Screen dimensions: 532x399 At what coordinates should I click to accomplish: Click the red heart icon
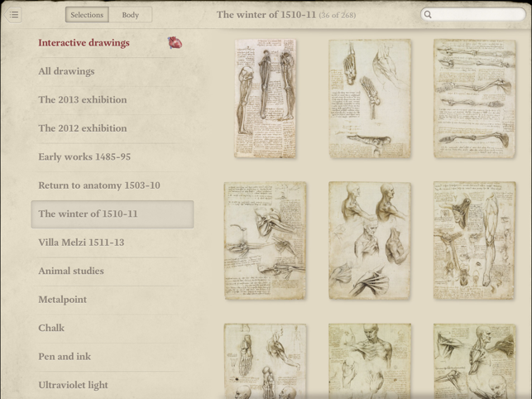click(x=175, y=43)
